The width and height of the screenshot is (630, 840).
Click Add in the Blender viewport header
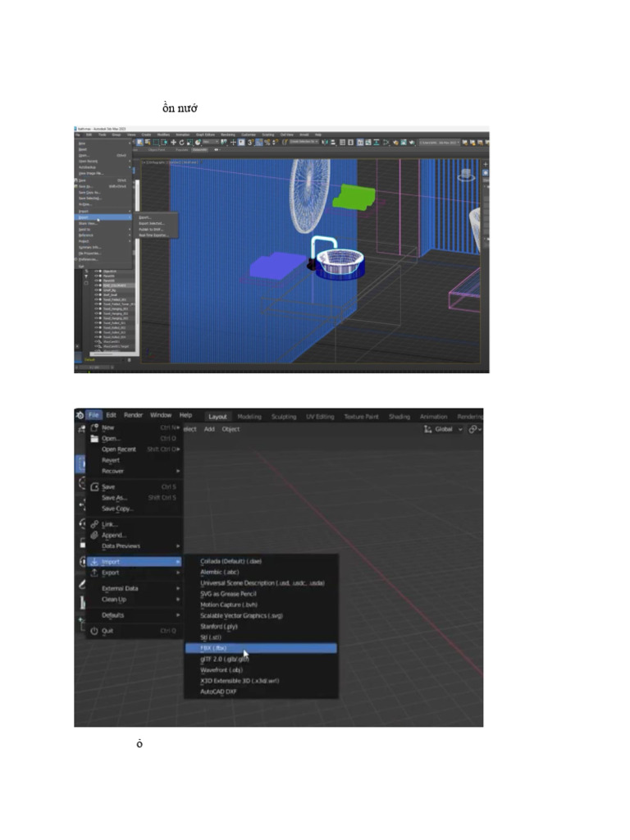[x=209, y=429]
